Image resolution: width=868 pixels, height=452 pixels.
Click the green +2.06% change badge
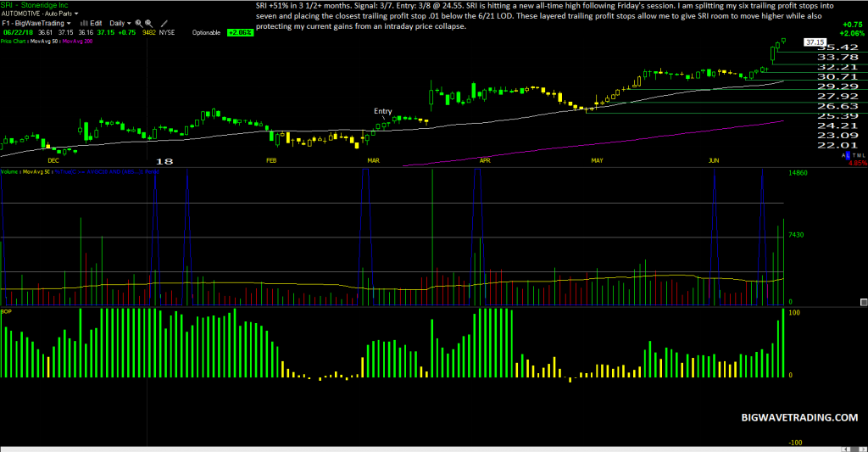point(240,33)
